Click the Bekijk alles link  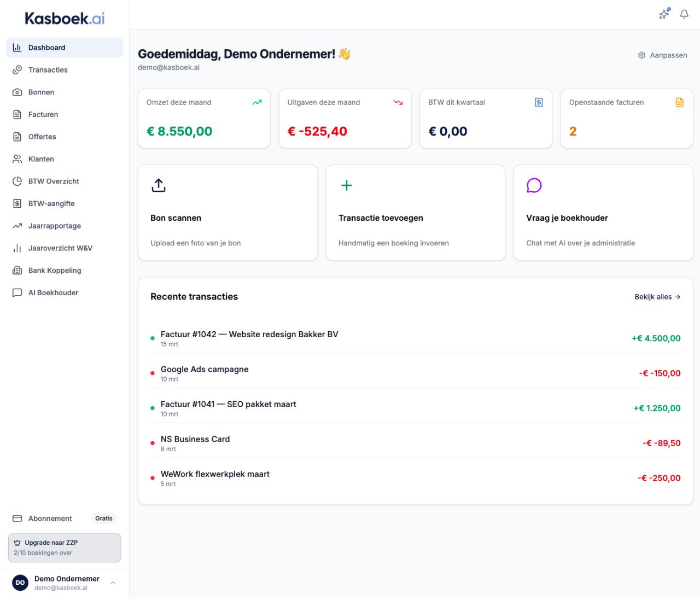click(x=657, y=297)
